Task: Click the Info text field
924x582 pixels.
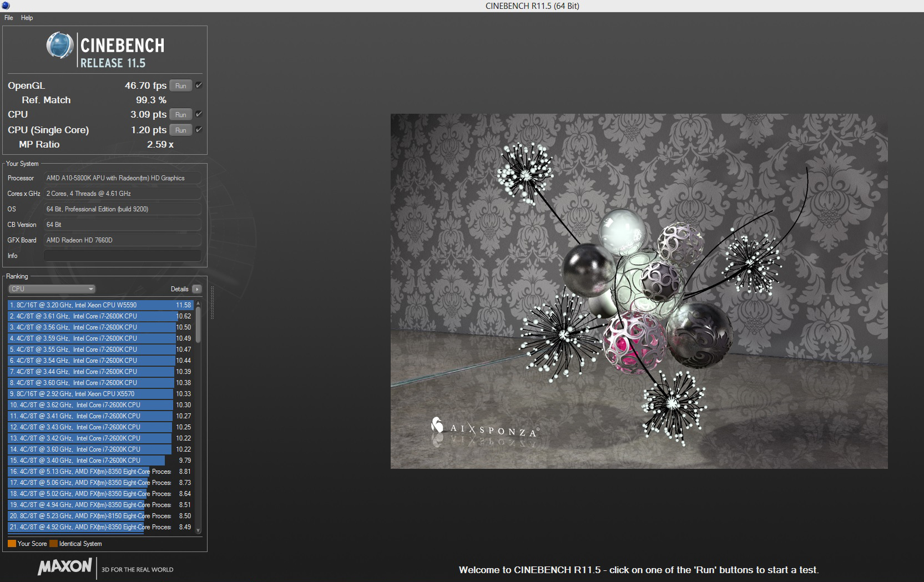Action: [122, 256]
